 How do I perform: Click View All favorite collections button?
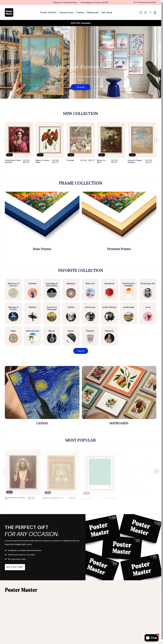[x=80, y=351]
